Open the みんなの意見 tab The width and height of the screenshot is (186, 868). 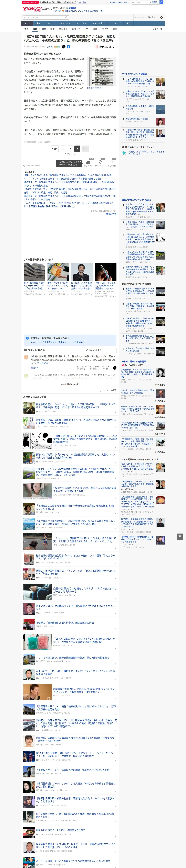coord(99,24)
